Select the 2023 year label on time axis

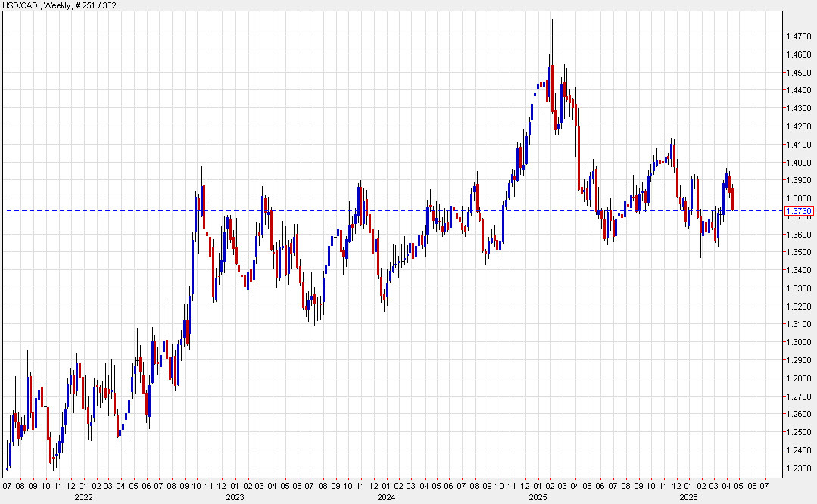234,498
